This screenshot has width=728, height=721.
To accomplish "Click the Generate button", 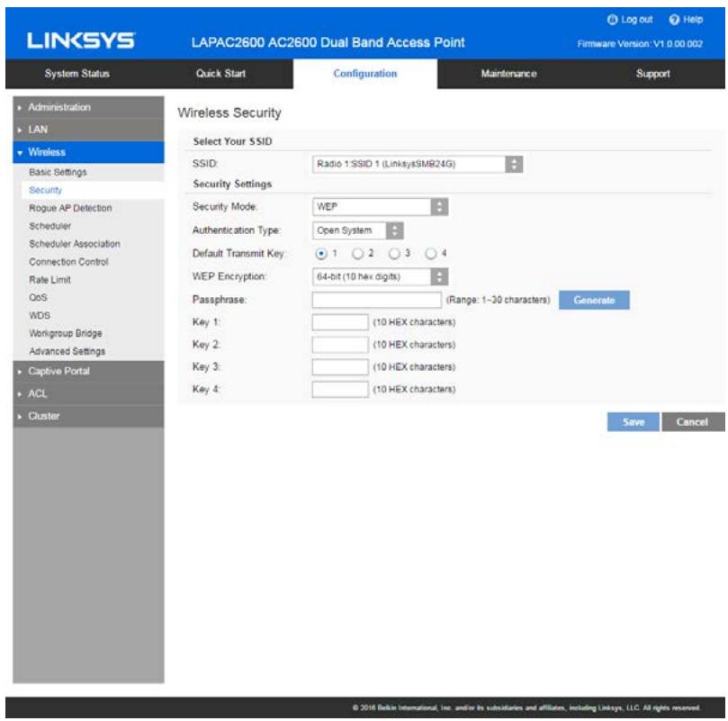I will coord(594,300).
